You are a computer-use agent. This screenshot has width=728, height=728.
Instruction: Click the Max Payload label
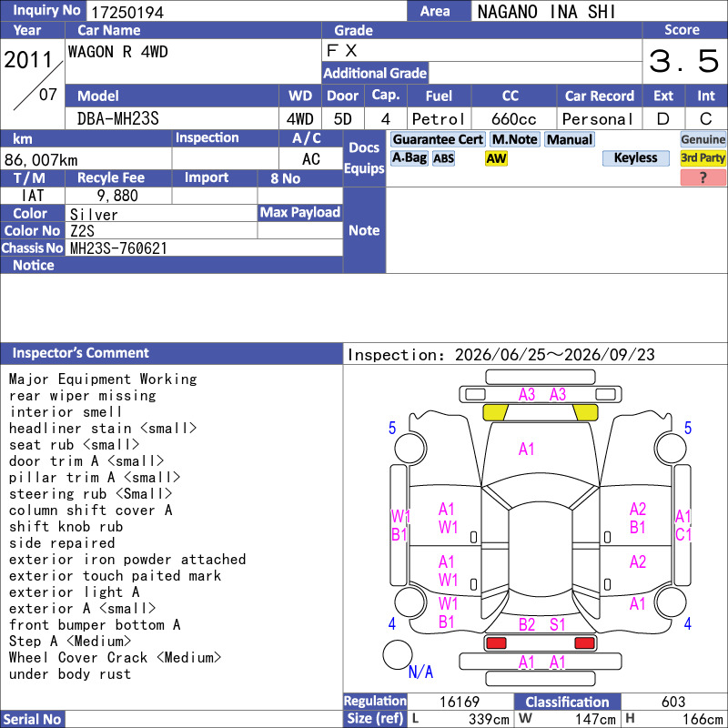pos(300,212)
